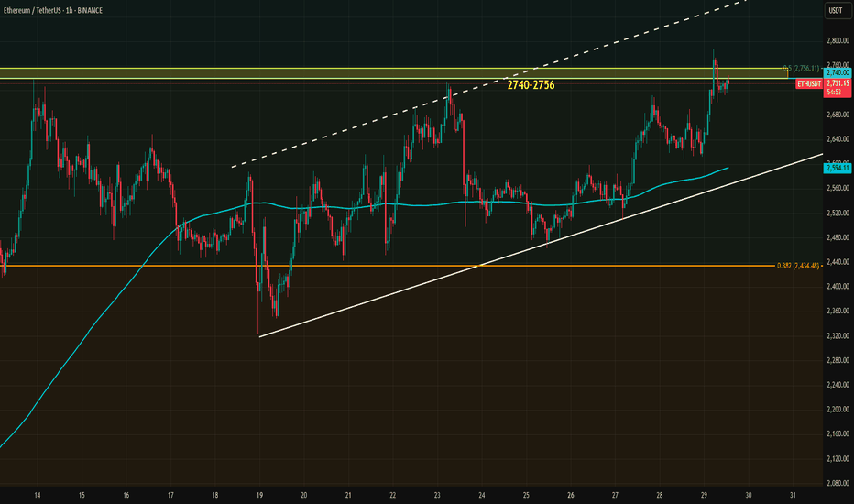Click the yellow 2740-2756 text annotation
Image resolution: width=854 pixels, height=504 pixels.
531,85
